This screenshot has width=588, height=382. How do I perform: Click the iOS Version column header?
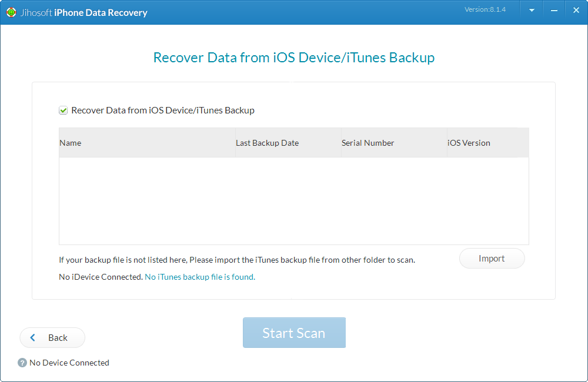pyautogui.click(x=488, y=143)
